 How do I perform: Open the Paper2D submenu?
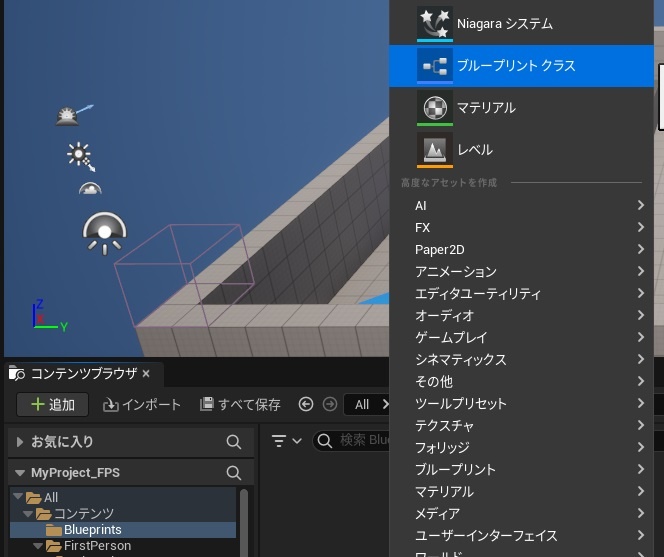point(521,249)
